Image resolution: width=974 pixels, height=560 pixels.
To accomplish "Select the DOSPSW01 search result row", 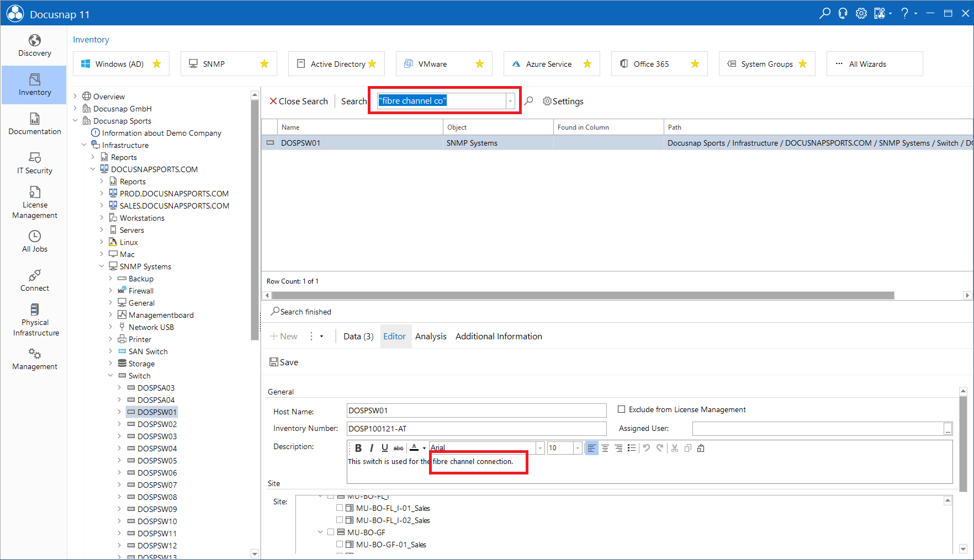I will (617, 143).
